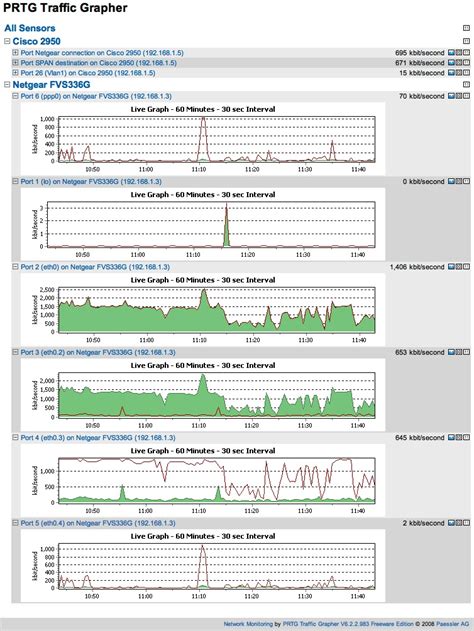Open Port 3 (eth0.2) on Netgear FVS336G link
This screenshot has height=631, width=474.
(98, 352)
